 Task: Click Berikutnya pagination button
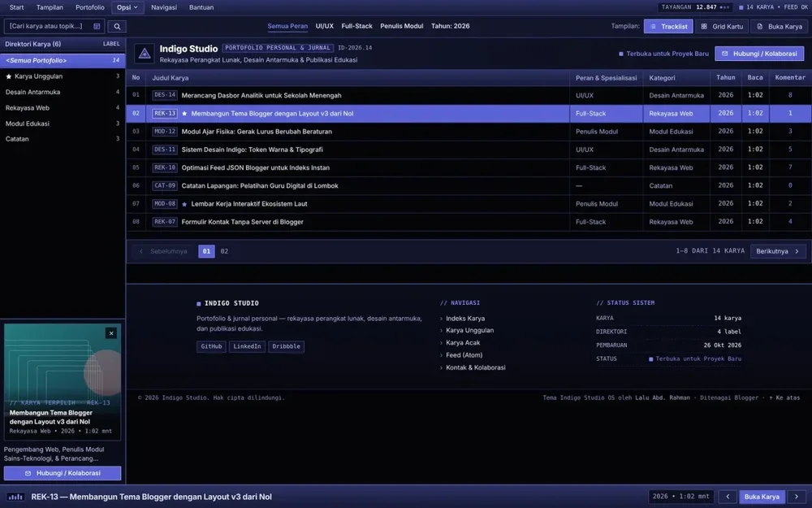point(778,251)
